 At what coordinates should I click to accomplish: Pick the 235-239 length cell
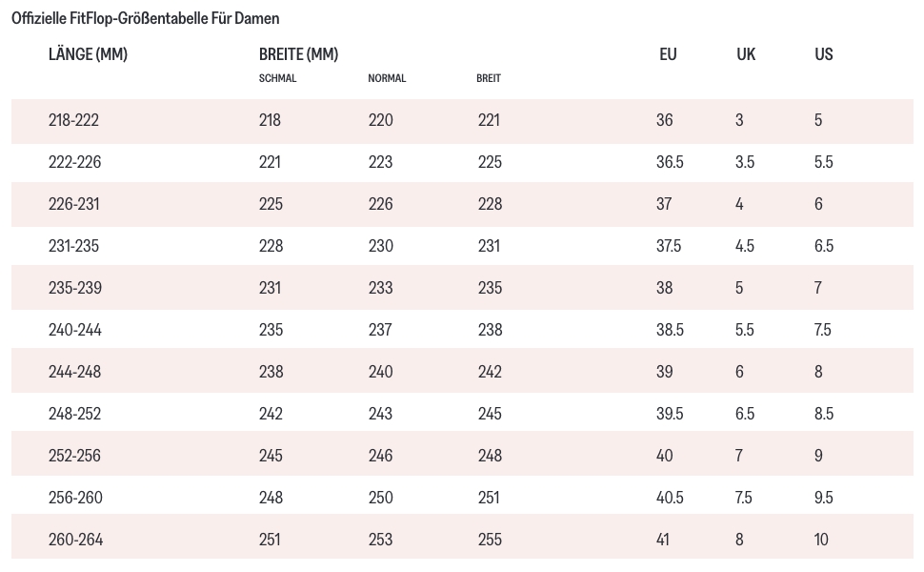tap(74, 288)
